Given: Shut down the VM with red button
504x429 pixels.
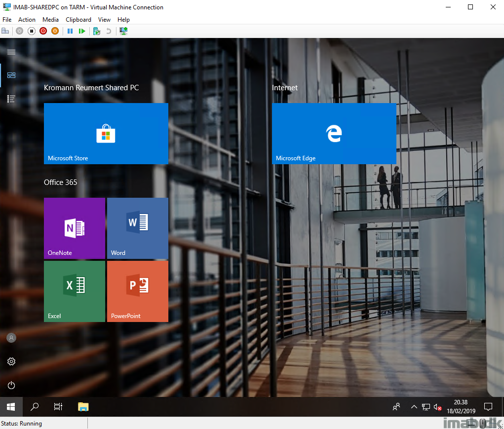Looking at the screenshot, I should point(43,31).
